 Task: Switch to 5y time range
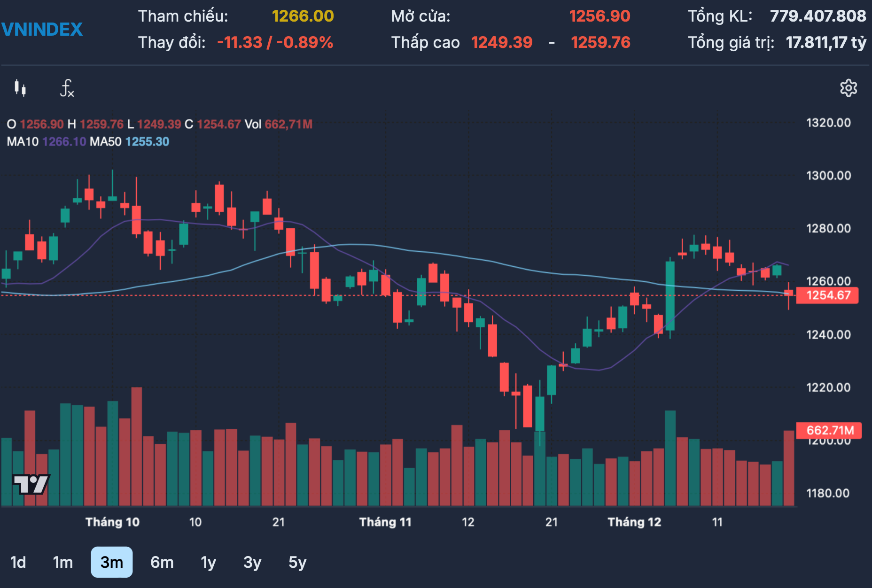297,562
